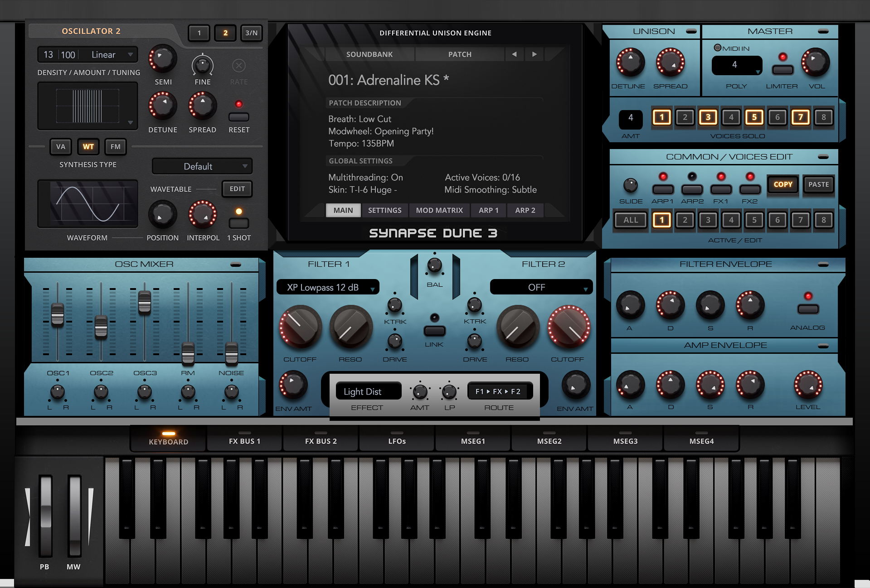
Task: Click the OSC2 mixer fader
Action: [x=101, y=327]
